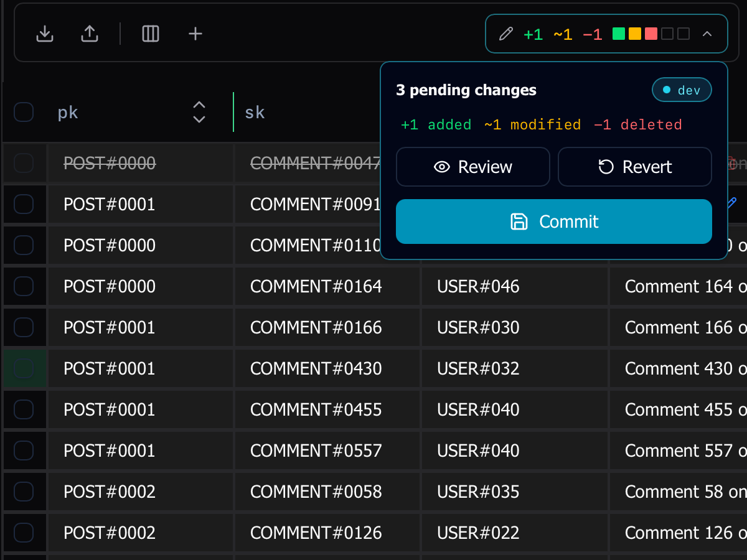Click the pk column header

coord(68,113)
